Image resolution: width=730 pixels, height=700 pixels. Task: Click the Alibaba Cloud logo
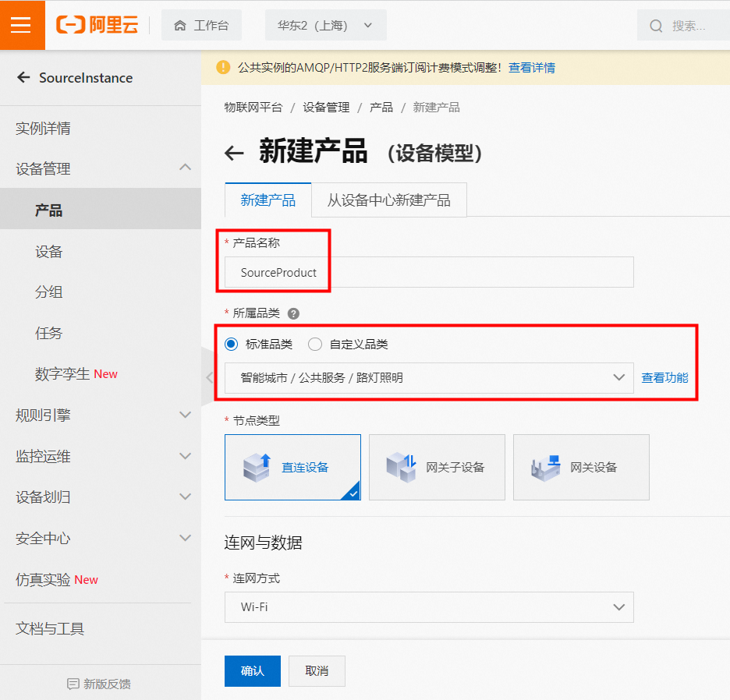(x=95, y=25)
